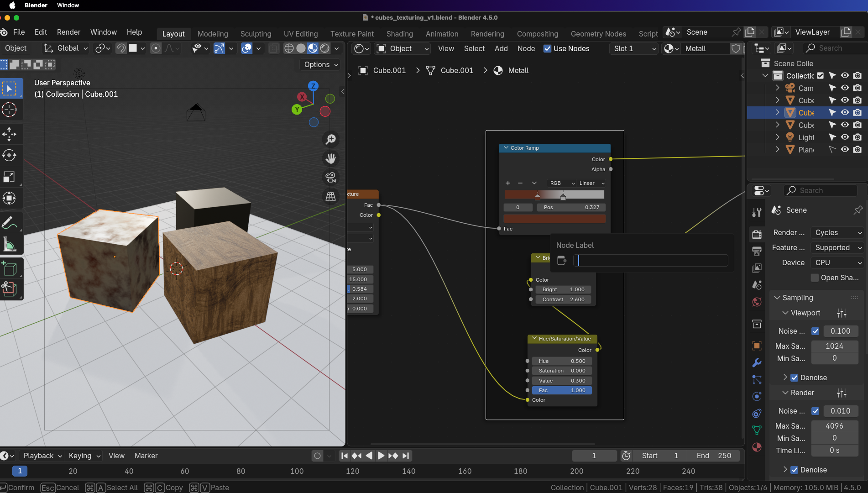Collapse the Hue/Saturation/Value node
Screen dimensions: 868x493
click(x=534, y=338)
